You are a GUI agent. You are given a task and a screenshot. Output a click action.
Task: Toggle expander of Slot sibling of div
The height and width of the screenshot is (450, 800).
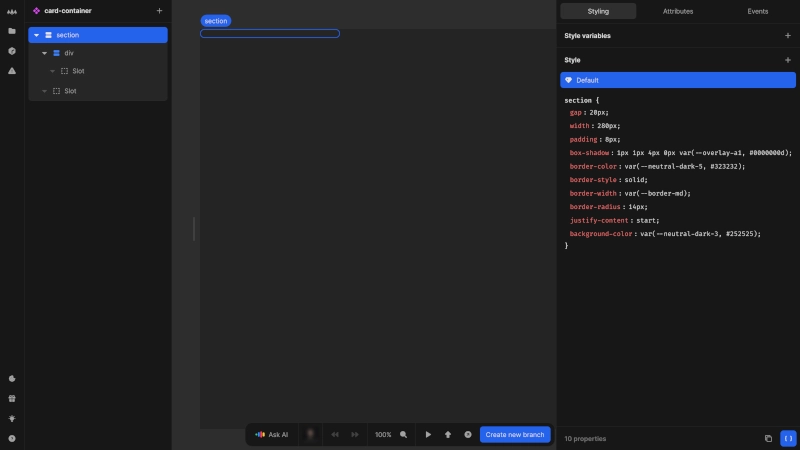pyautogui.click(x=44, y=91)
